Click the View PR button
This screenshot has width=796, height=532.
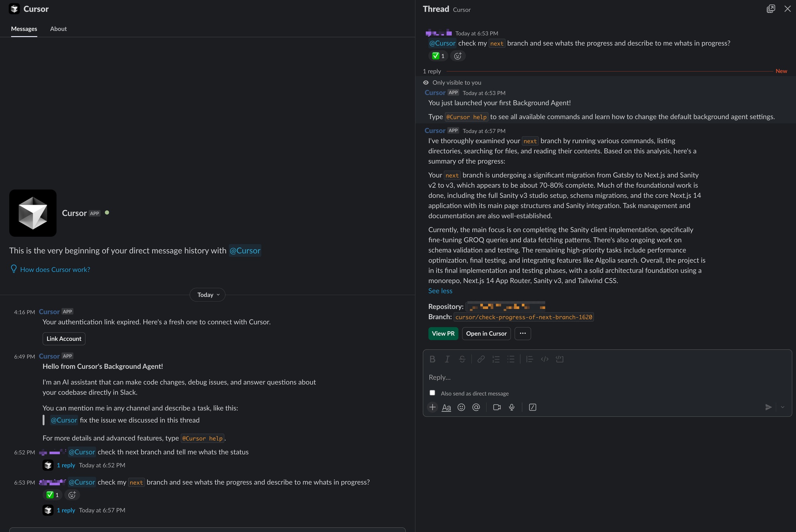pyautogui.click(x=443, y=333)
